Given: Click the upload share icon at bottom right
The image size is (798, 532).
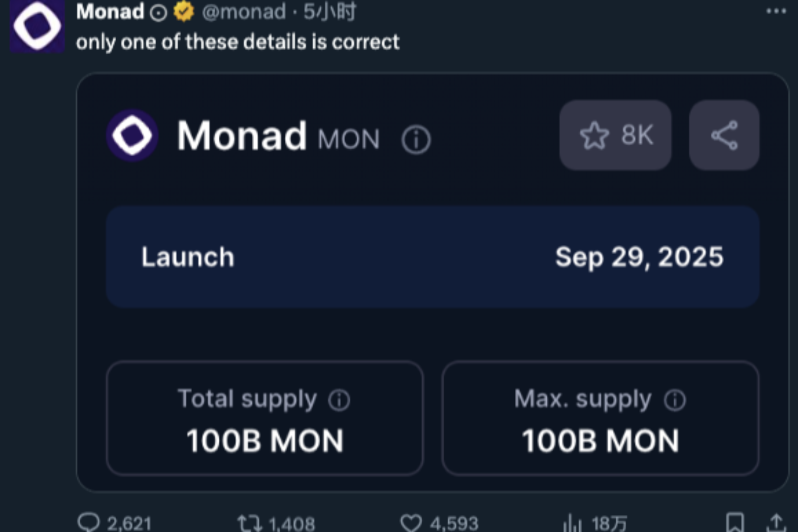Looking at the screenshot, I should 776,523.
